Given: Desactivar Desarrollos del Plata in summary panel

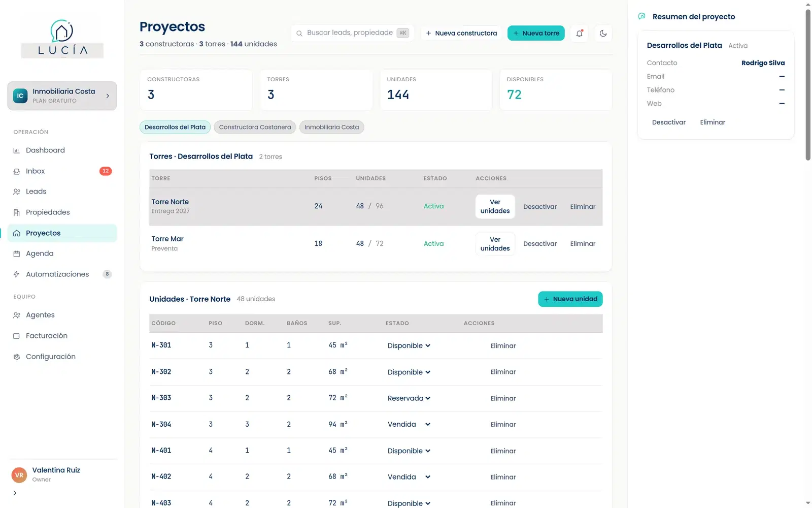Looking at the screenshot, I should (669, 122).
